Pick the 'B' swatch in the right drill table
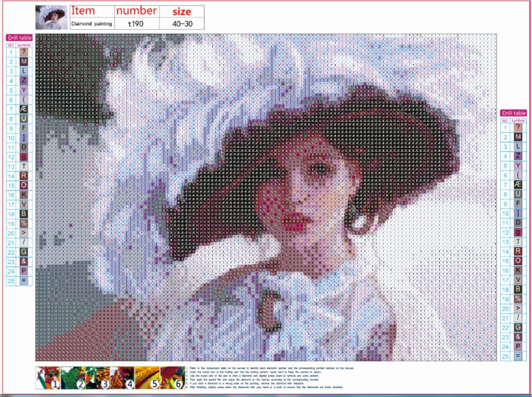532x397 pixels. (x=518, y=289)
